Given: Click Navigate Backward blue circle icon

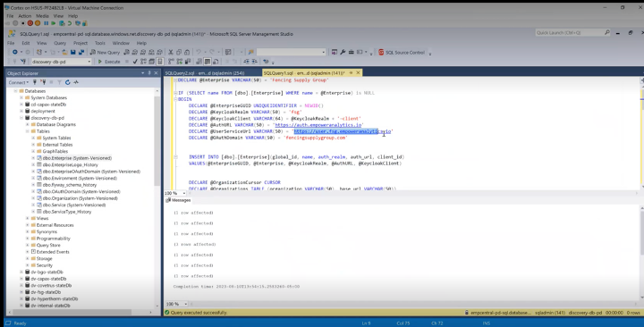Looking at the screenshot, I should click(15, 53).
